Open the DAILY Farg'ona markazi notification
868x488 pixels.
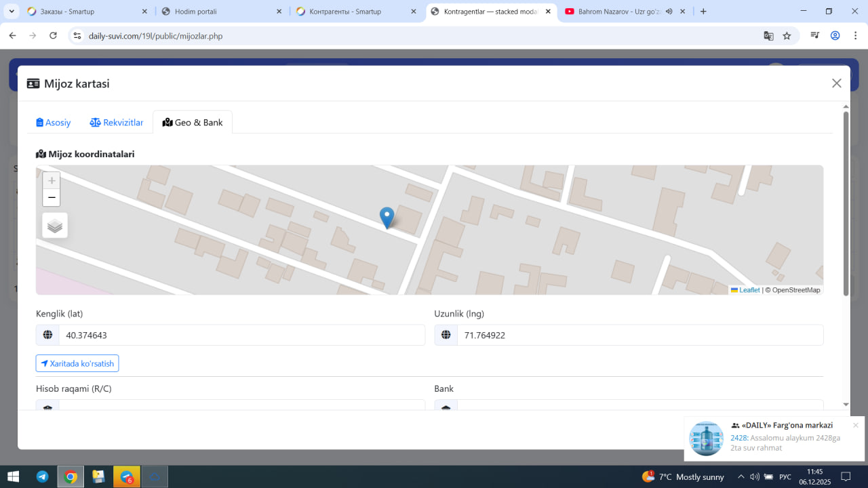click(774, 438)
